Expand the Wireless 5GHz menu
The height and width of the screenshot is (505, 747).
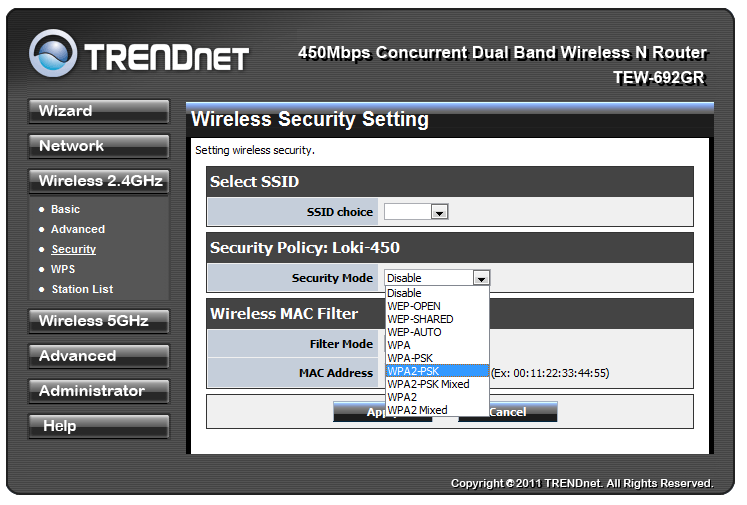point(99,322)
